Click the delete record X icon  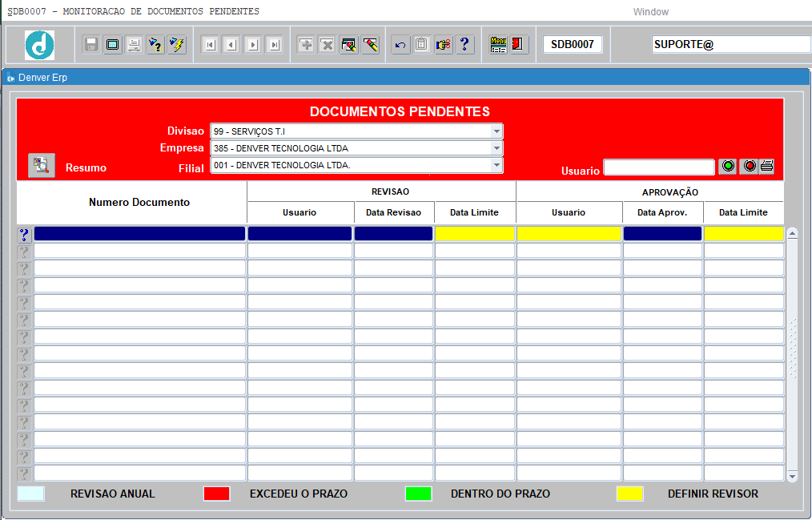point(328,45)
